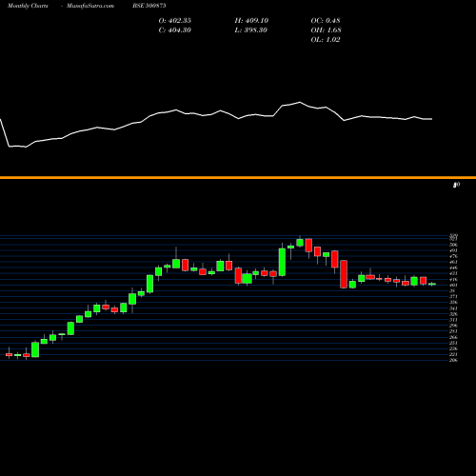
Task: Click the tall red candlestick dropping to the 401 level
Action: tap(344, 274)
